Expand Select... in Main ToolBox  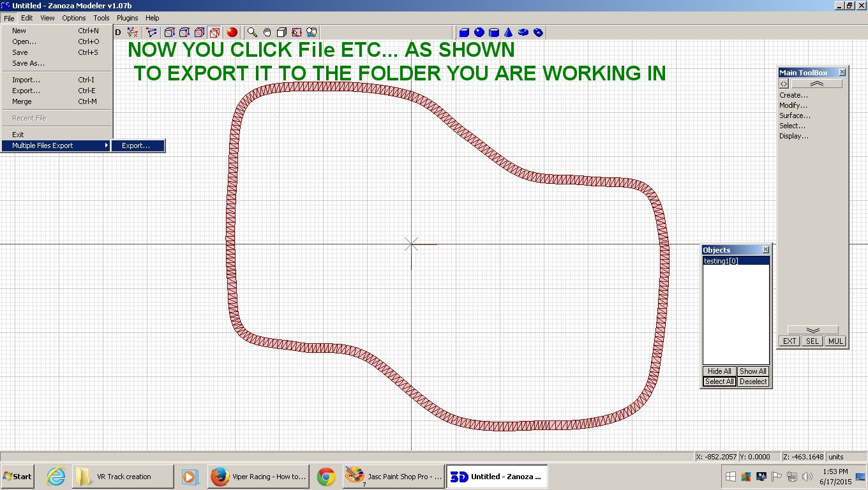pyautogui.click(x=793, y=126)
